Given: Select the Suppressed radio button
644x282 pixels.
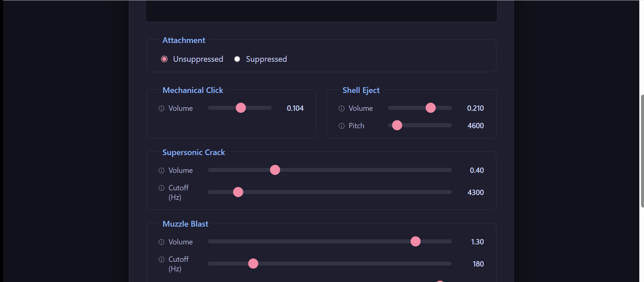Looking at the screenshot, I should [x=237, y=59].
